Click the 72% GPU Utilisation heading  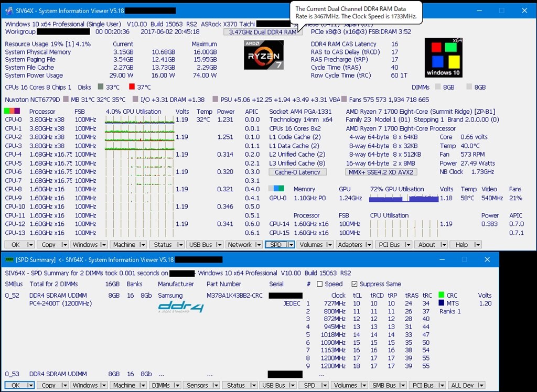point(397,189)
